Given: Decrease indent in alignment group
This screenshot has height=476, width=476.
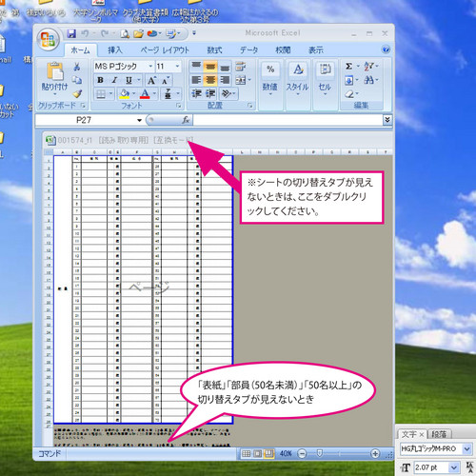Looking at the screenshot, I should [x=197, y=93].
